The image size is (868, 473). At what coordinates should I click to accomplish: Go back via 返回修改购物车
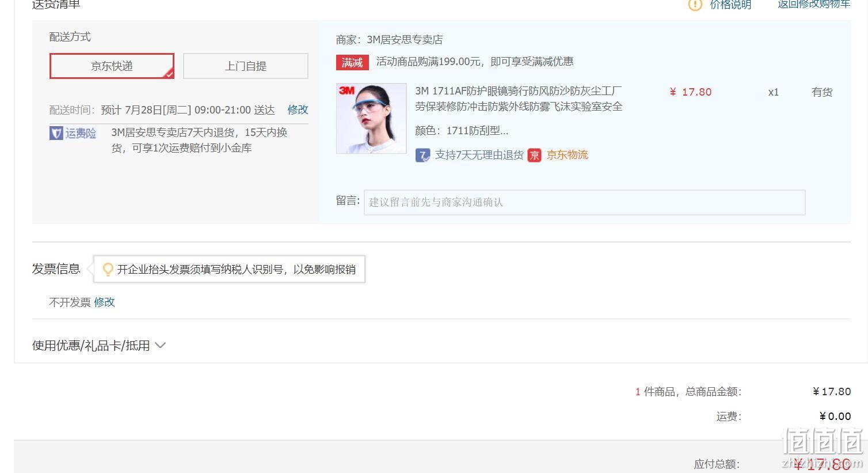point(814,4)
